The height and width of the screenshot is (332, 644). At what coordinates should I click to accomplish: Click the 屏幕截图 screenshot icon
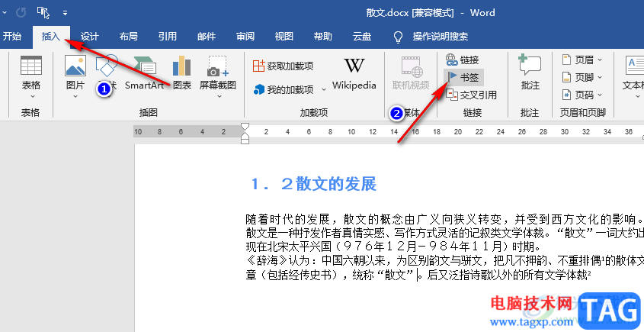(x=217, y=66)
